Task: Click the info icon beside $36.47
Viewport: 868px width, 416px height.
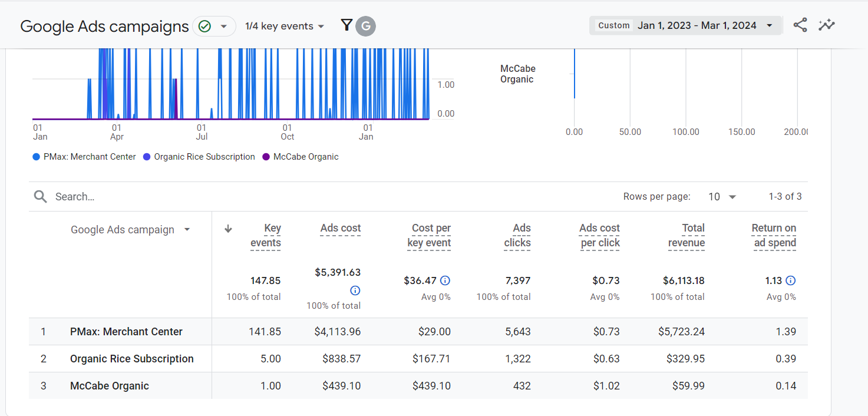Action: [445, 280]
